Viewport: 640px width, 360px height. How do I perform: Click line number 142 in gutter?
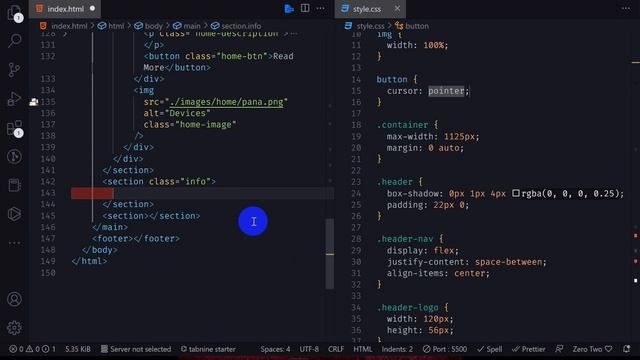[x=48, y=182]
